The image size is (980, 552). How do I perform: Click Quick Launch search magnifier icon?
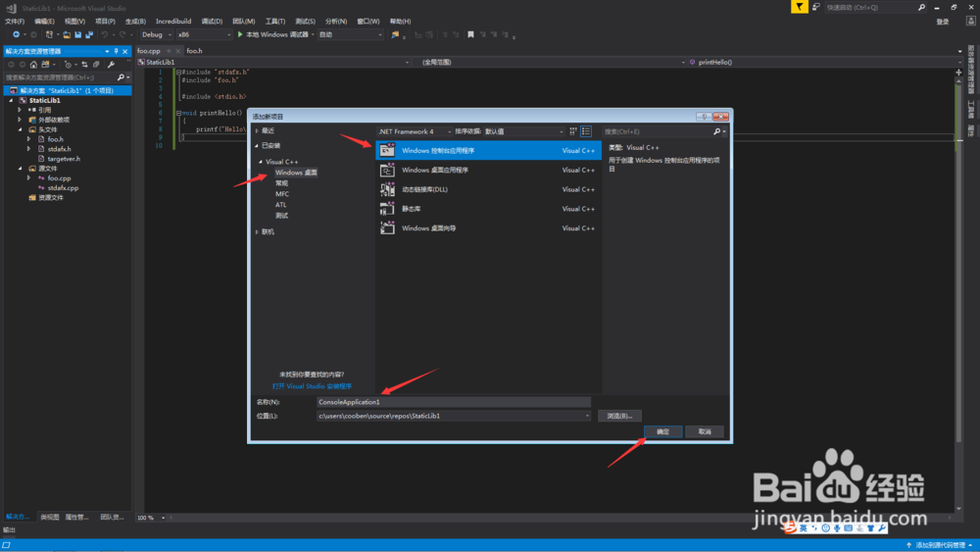point(921,8)
